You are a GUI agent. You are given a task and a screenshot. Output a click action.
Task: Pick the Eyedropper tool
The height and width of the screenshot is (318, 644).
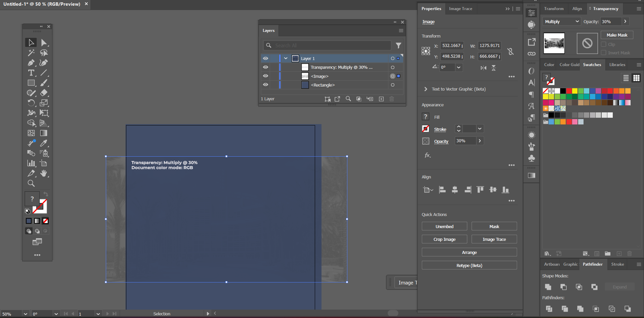[x=44, y=143]
